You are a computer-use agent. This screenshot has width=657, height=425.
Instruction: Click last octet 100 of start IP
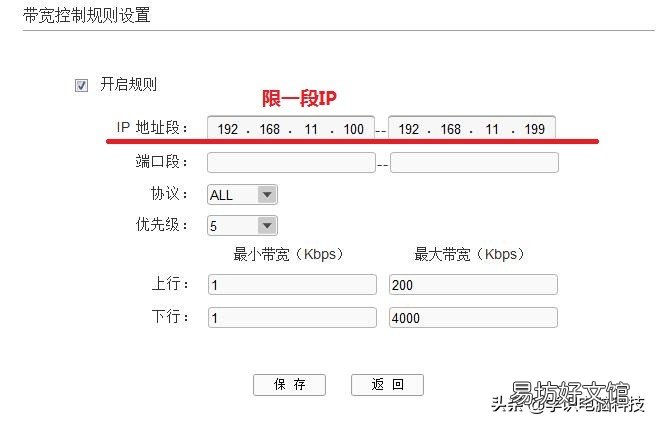click(352, 130)
